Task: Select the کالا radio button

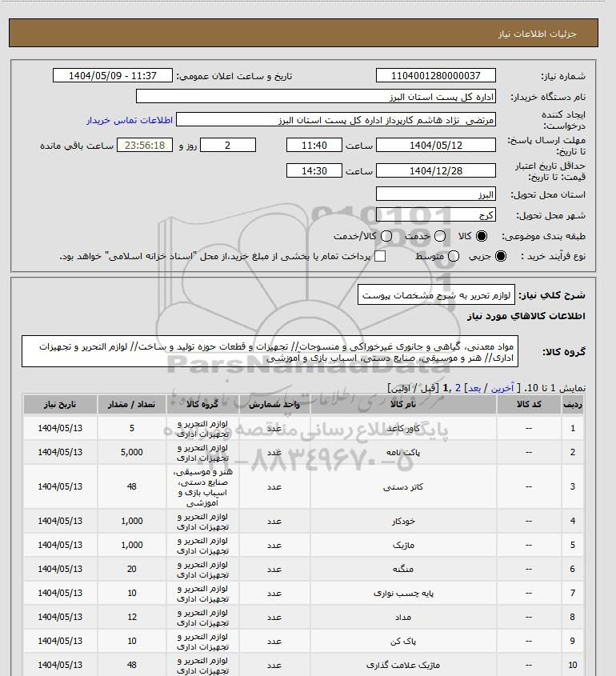Action: (482, 236)
